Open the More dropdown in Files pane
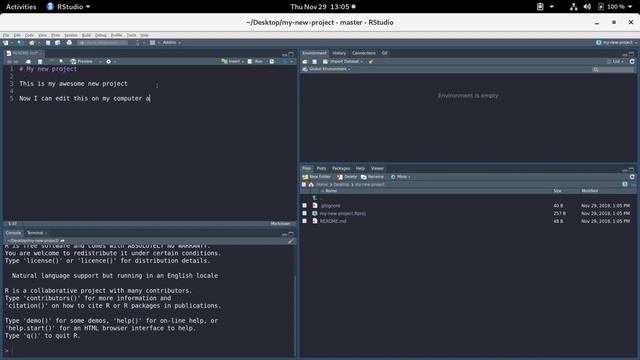The width and height of the screenshot is (640, 360). pos(400,177)
